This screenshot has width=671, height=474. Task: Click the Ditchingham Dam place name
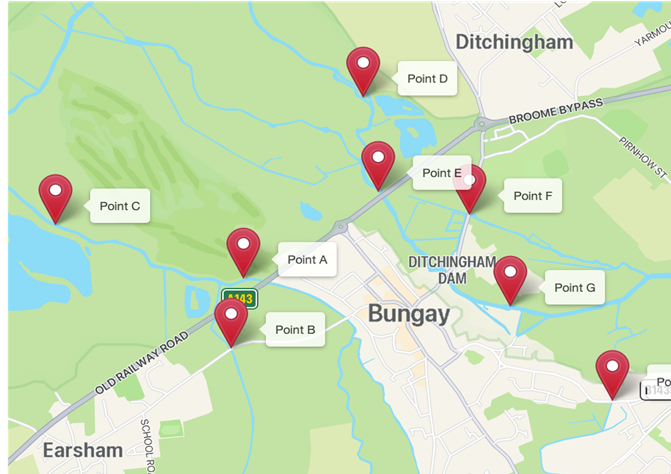coord(452,270)
